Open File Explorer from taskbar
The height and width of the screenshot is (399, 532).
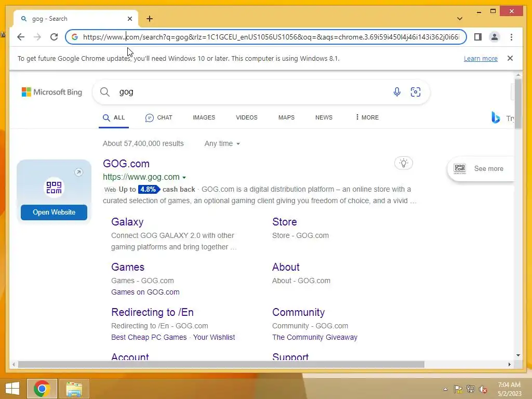74,389
